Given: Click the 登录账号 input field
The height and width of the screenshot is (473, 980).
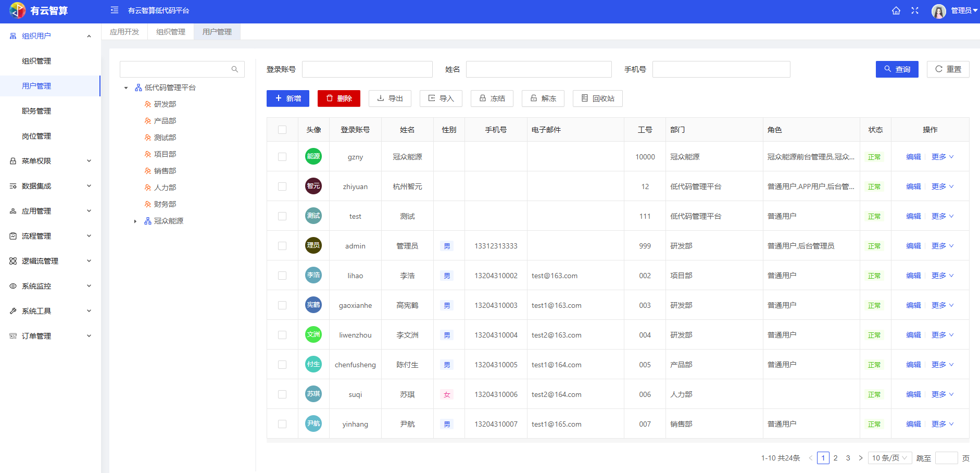Looking at the screenshot, I should click(367, 69).
